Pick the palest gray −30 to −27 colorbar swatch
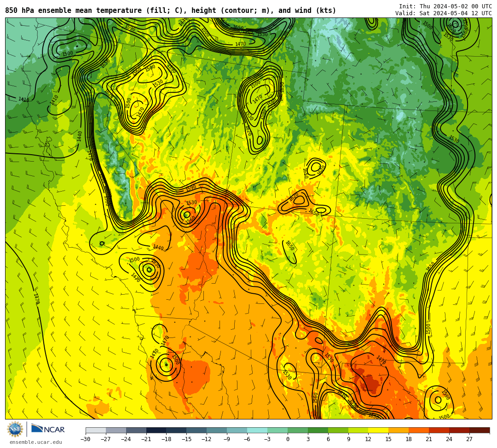The image size is (497, 448). tap(96, 430)
